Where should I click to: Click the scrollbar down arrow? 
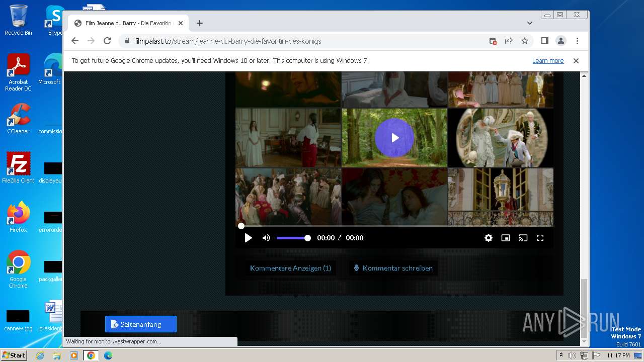(x=584, y=342)
